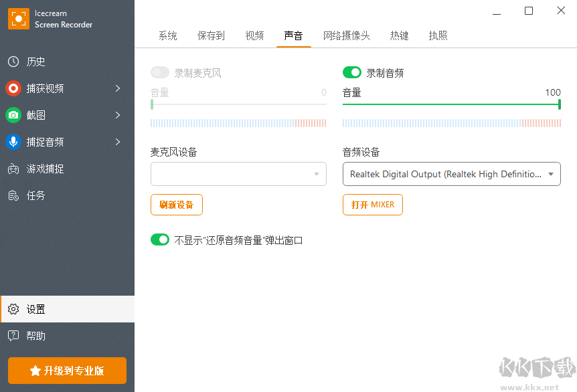Viewport: 577px width, 392px height.
Task: Click the red Capture Video icon
Action: pos(13,88)
